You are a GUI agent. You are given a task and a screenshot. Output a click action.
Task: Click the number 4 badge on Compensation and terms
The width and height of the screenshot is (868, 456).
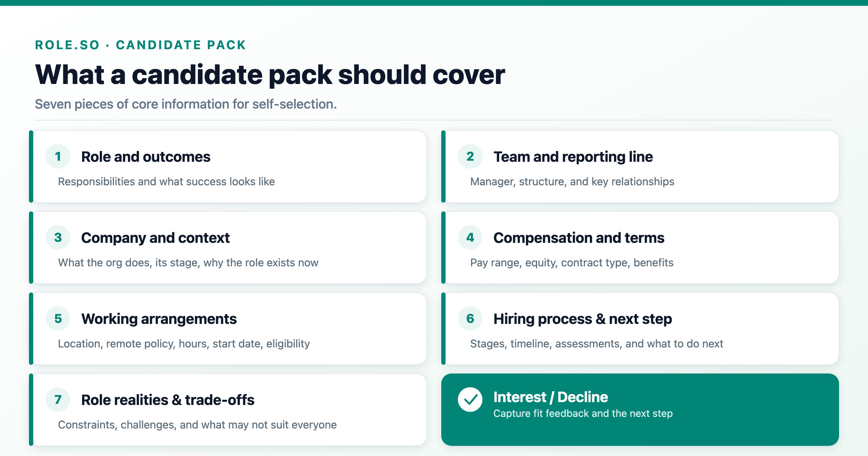pos(470,237)
